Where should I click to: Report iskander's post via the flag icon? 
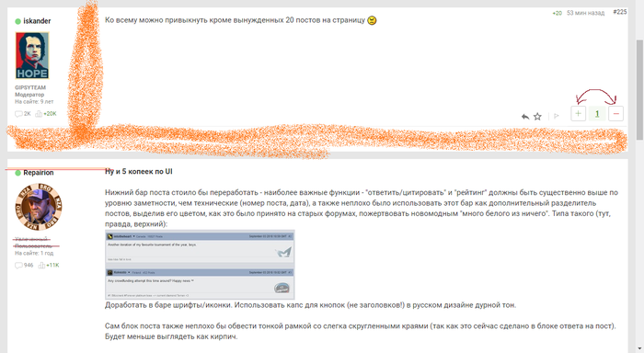pos(556,116)
